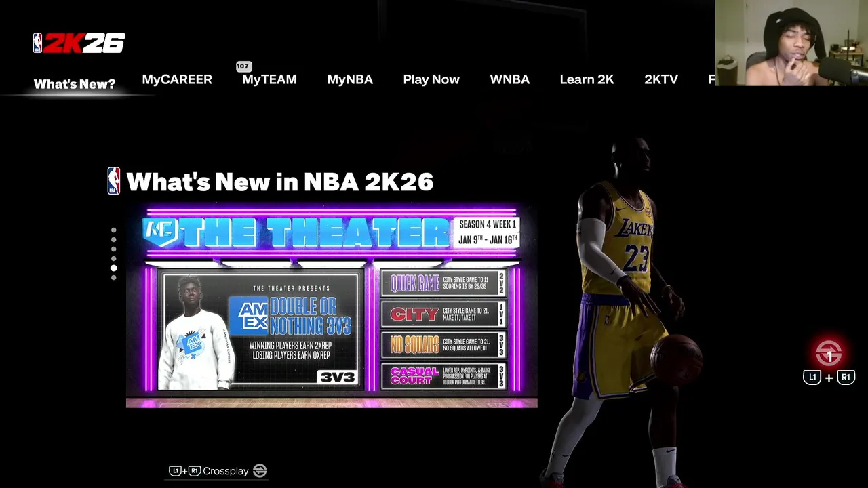Toggle Crossplay at the bottom
The height and width of the screenshot is (488, 868).
(218, 471)
